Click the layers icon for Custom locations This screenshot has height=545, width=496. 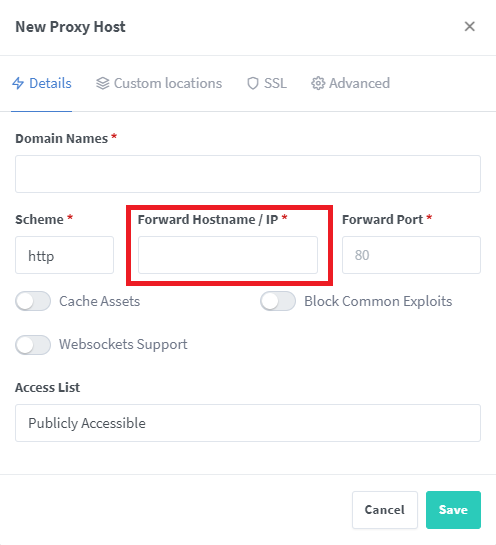point(103,83)
